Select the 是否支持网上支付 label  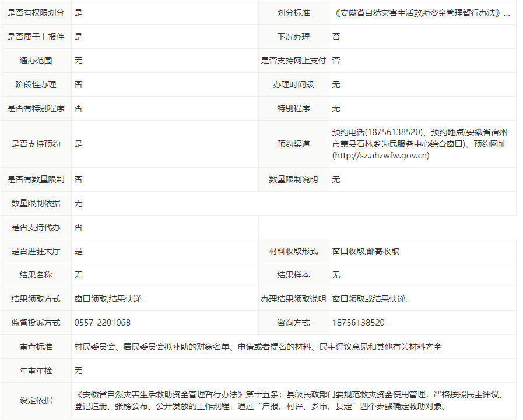tap(293, 61)
